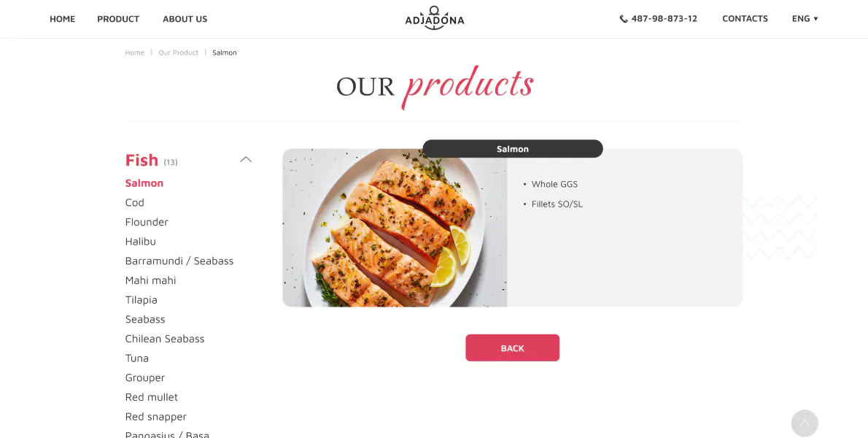Call the 487-98-873-12 phone number
The width and height of the screenshot is (868, 438).
coord(664,18)
